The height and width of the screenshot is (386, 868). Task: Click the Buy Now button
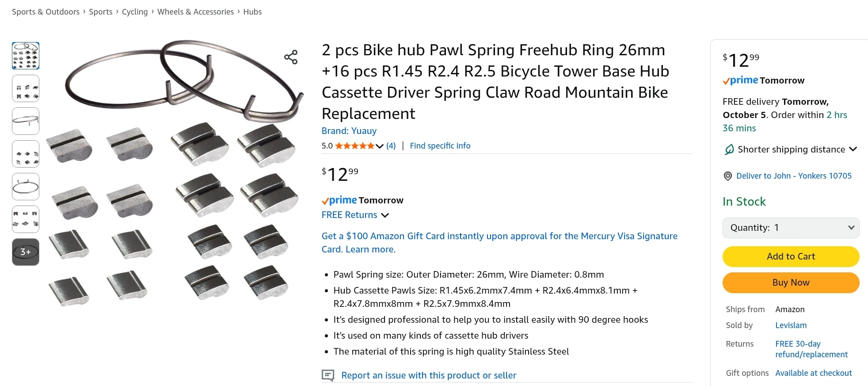[791, 283]
